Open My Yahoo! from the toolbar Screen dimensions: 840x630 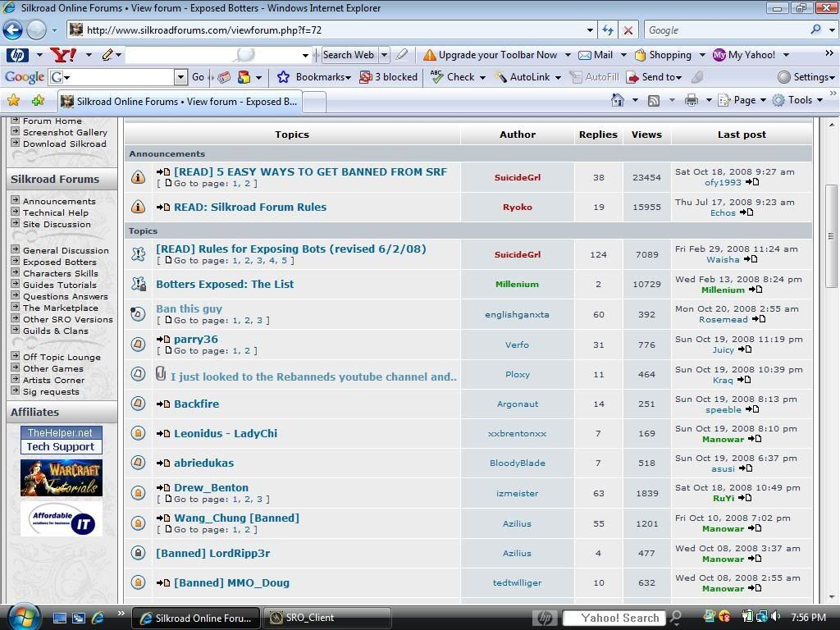pos(744,55)
